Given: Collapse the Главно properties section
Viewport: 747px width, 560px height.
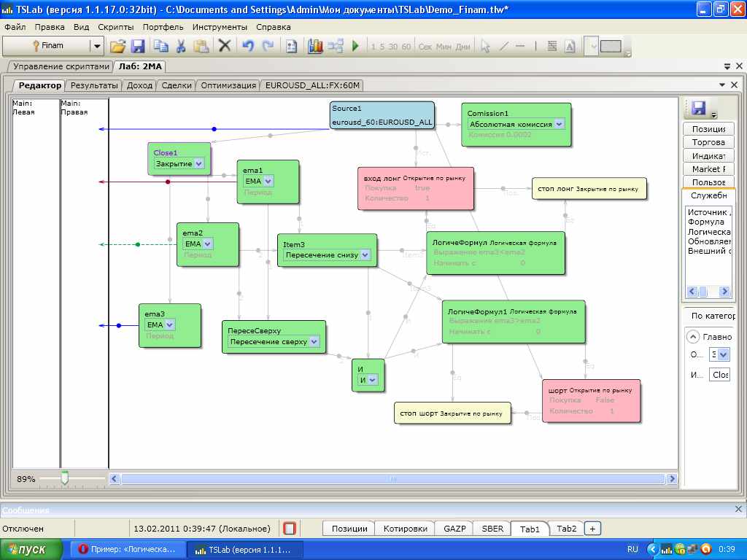Looking at the screenshot, I should [x=693, y=337].
